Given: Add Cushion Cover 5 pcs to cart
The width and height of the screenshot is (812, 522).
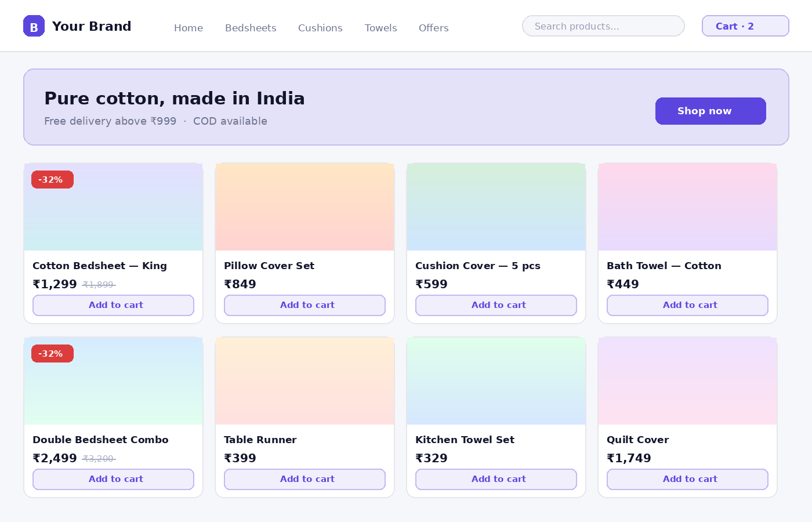Looking at the screenshot, I should pos(496,305).
